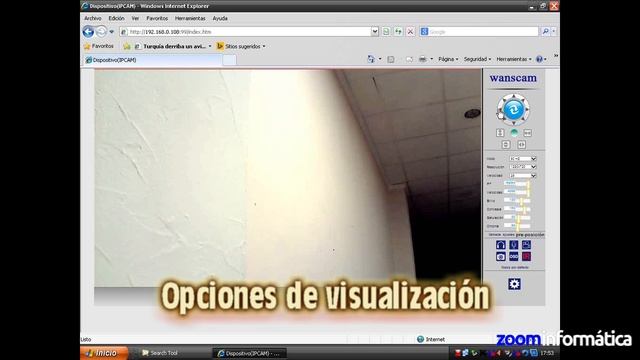Image resolution: width=640 pixels, height=360 pixels.
Task: Start vertical patrol icon under PTZ wheel
Action: (x=500, y=133)
